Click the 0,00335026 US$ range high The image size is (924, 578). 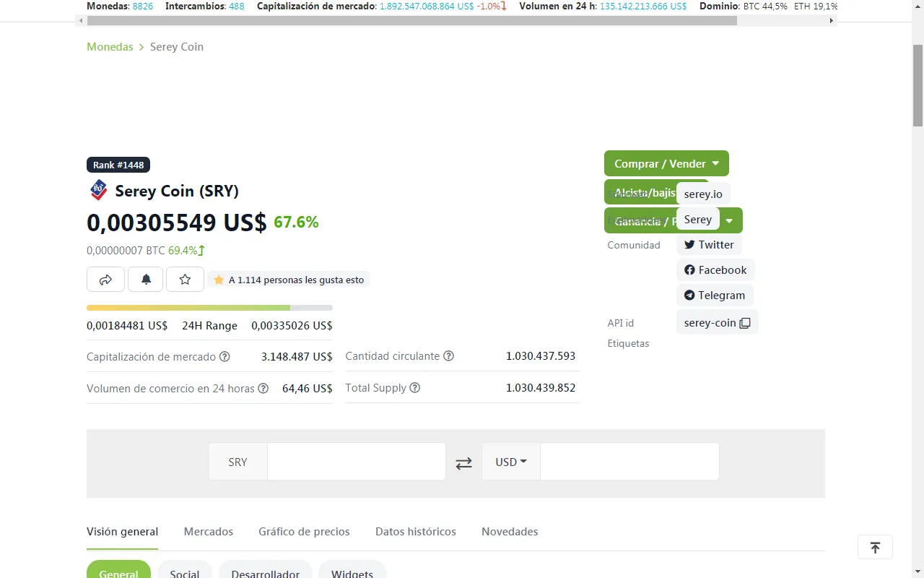click(292, 326)
